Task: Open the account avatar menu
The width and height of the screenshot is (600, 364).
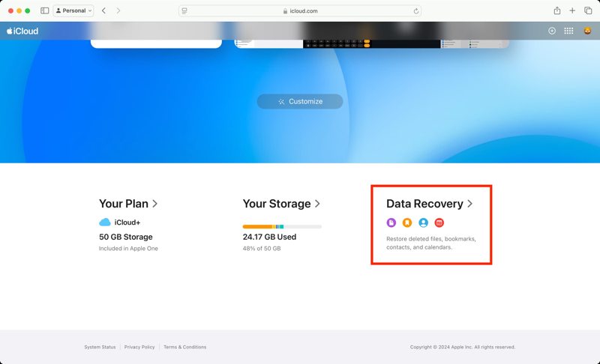Action: coord(587,31)
